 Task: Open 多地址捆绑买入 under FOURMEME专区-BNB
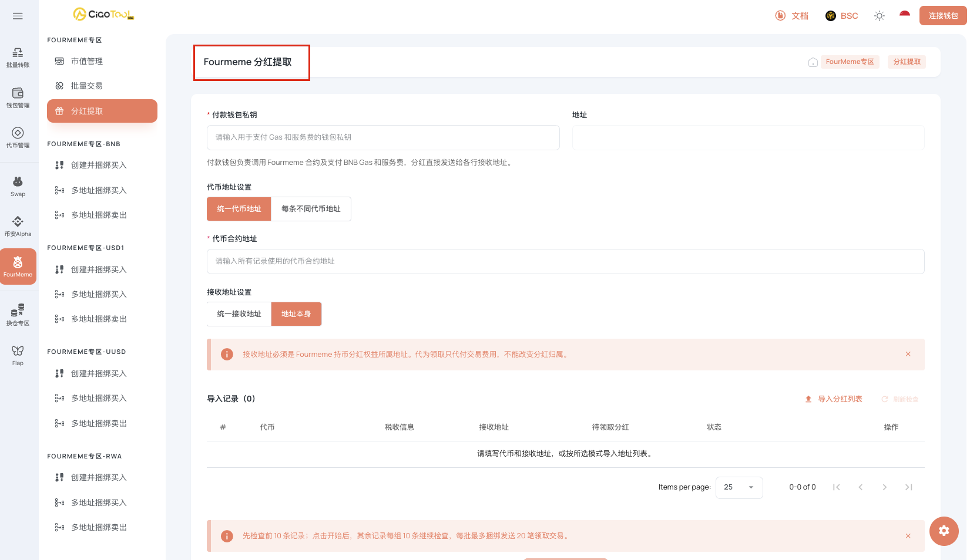point(102,190)
